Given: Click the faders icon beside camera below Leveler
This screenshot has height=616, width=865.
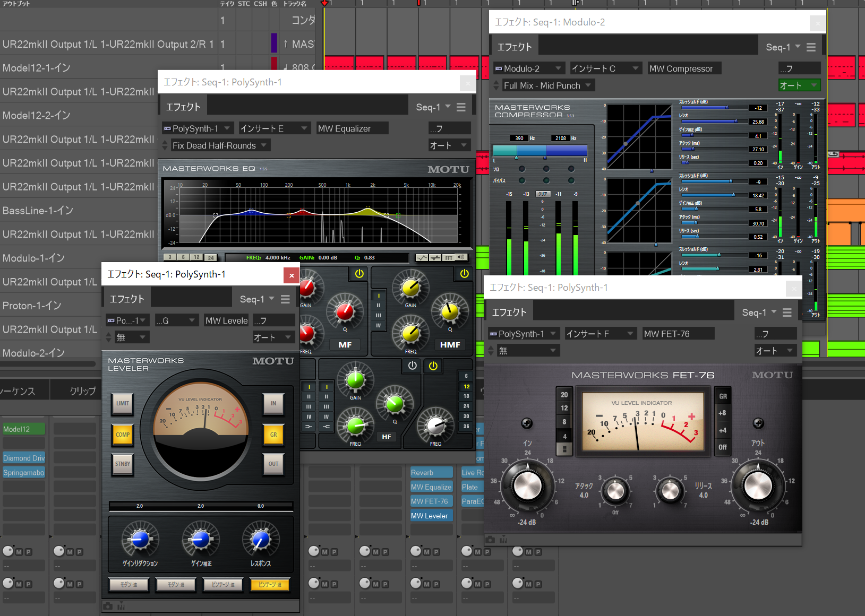Looking at the screenshot, I should [x=121, y=606].
